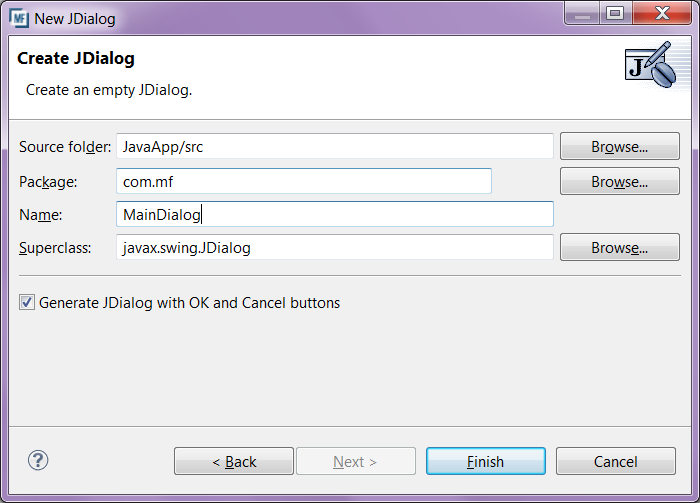This screenshot has width=700, height=503.
Task: Click the New JDialog title bar text
Action: [x=75, y=17]
